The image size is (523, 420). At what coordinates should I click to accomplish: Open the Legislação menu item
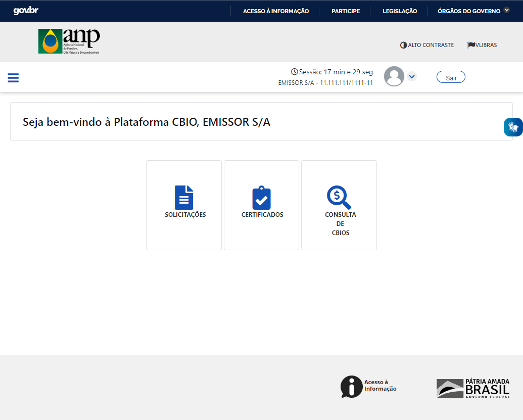(399, 10)
